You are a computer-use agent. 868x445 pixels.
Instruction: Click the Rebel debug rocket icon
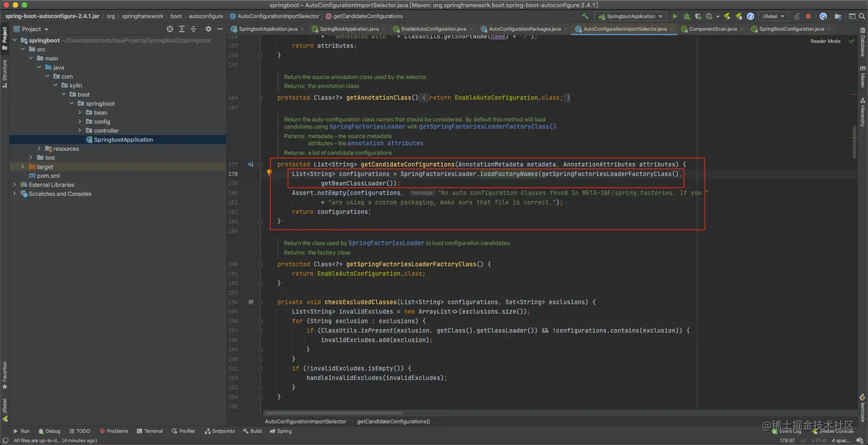coord(739,17)
